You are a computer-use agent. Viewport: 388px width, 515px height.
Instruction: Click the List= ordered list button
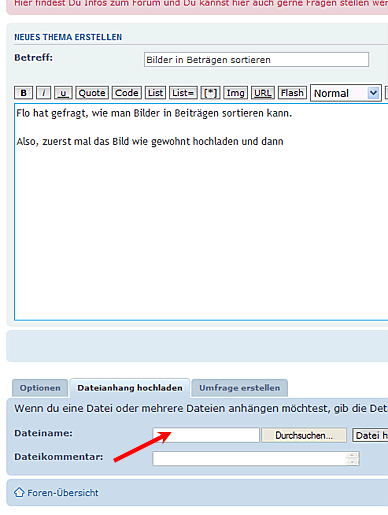click(x=183, y=93)
